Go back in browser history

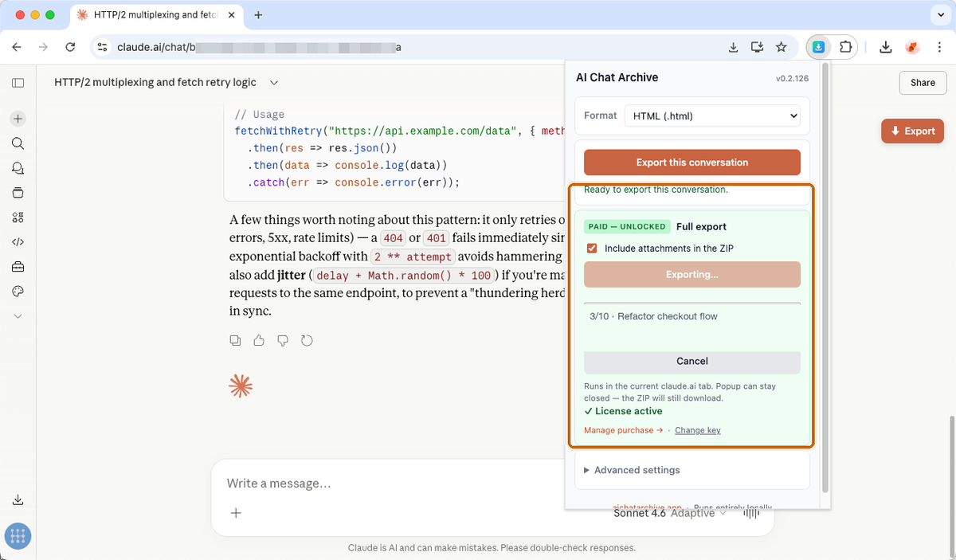[18, 47]
